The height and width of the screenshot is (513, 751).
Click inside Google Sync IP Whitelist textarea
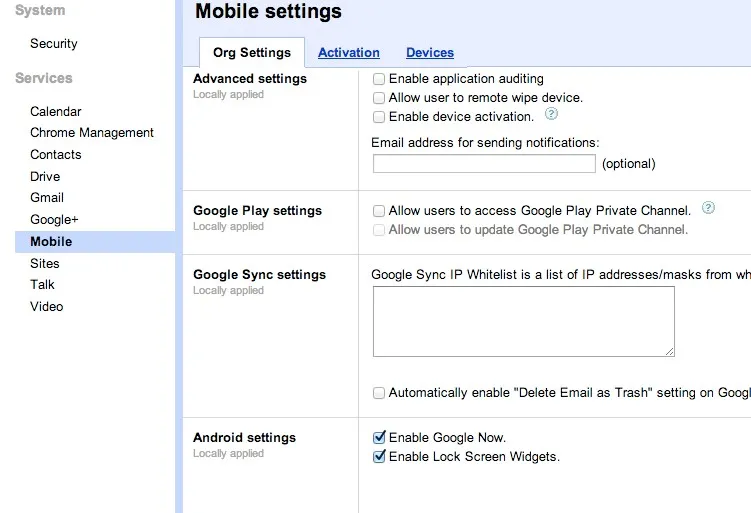(523, 321)
